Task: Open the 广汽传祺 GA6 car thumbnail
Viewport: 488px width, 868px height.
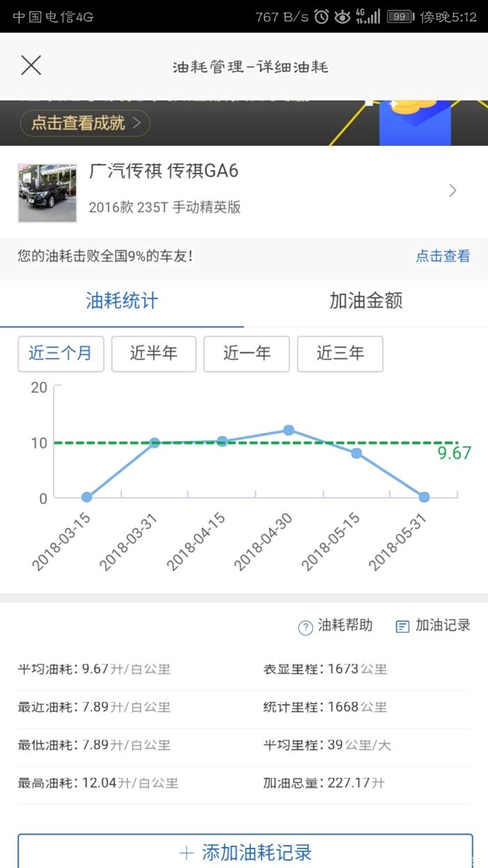Action: [47, 193]
